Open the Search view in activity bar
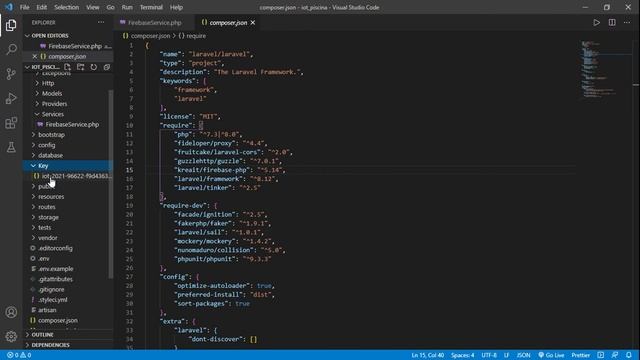The height and width of the screenshot is (360, 640). click(11, 49)
